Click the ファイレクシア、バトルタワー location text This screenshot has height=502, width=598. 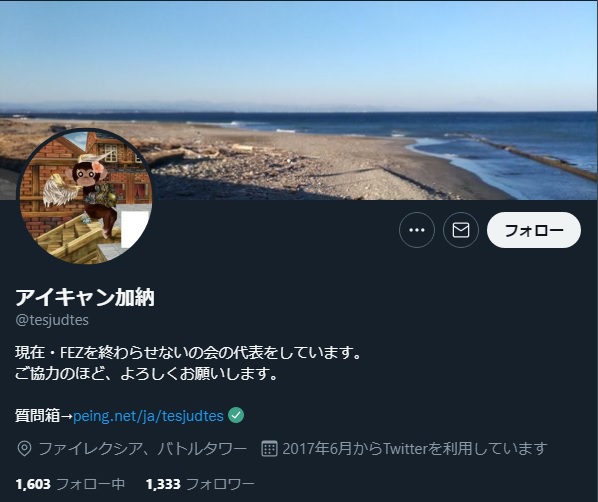pos(143,449)
